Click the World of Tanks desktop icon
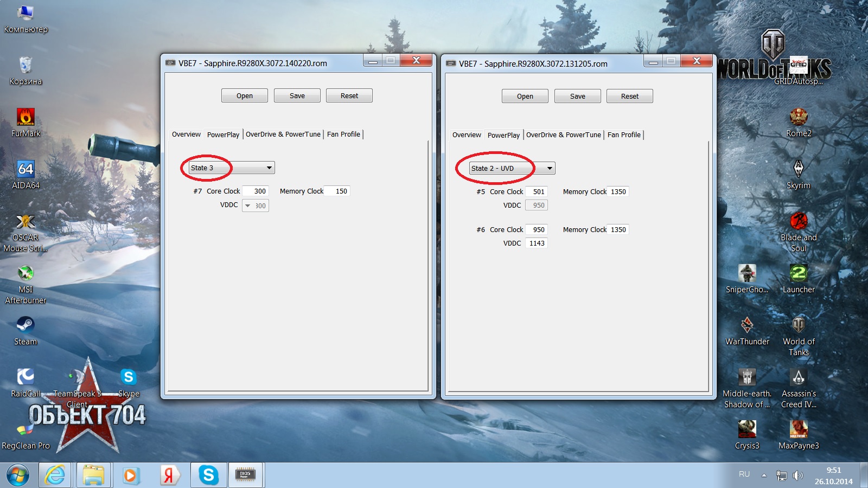Image resolution: width=868 pixels, height=488 pixels. 799,336
